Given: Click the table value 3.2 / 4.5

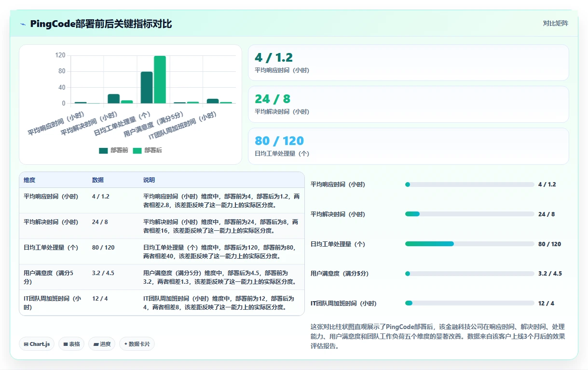Looking at the screenshot, I should click(103, 273).
